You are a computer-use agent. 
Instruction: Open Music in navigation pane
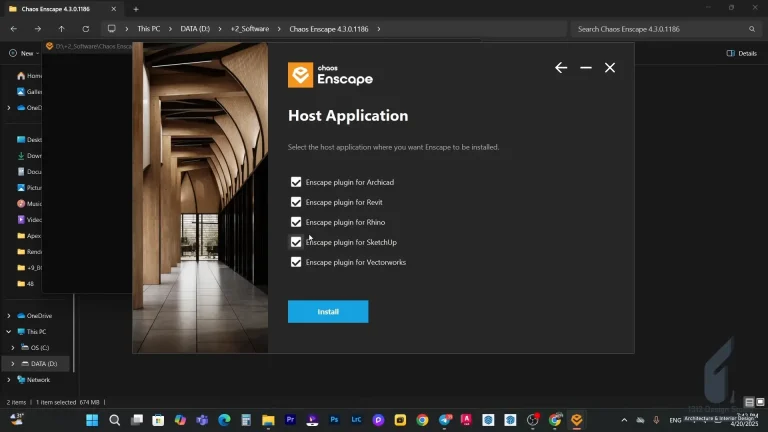[29, 204]
